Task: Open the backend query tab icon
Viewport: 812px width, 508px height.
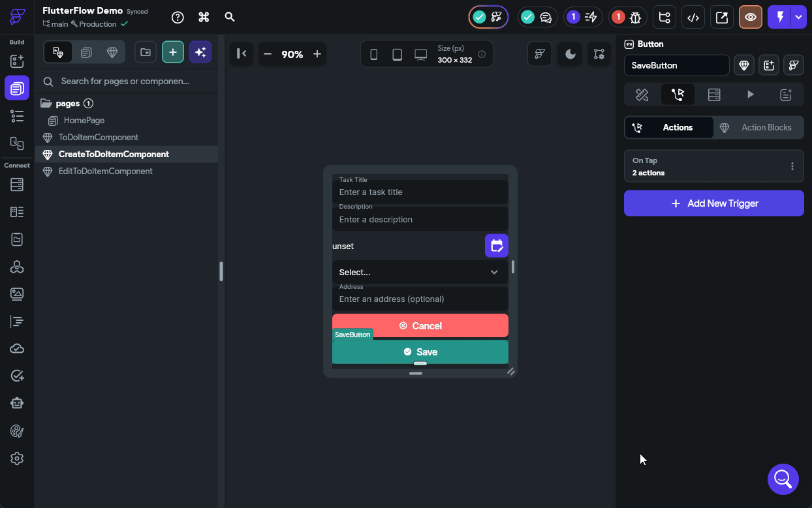Action: click(x=714, y=95)
